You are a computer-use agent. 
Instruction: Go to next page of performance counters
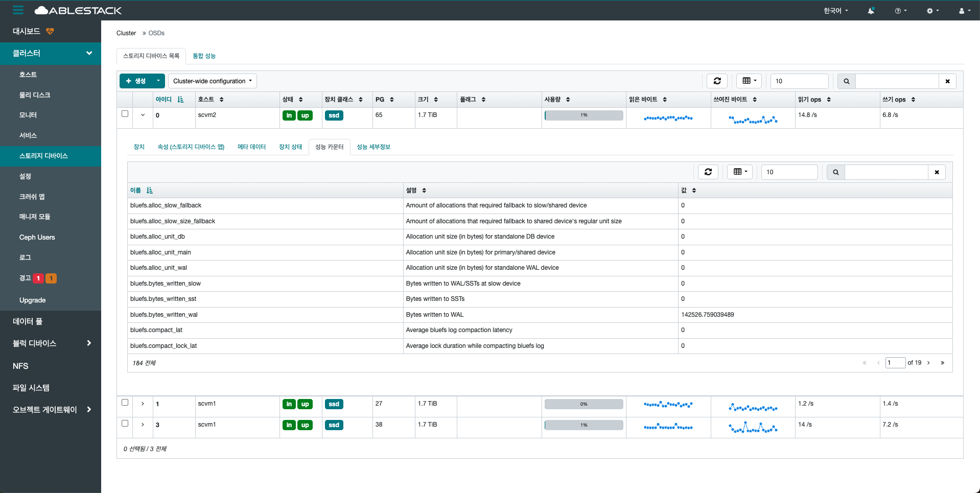click(x=928, y=363)
